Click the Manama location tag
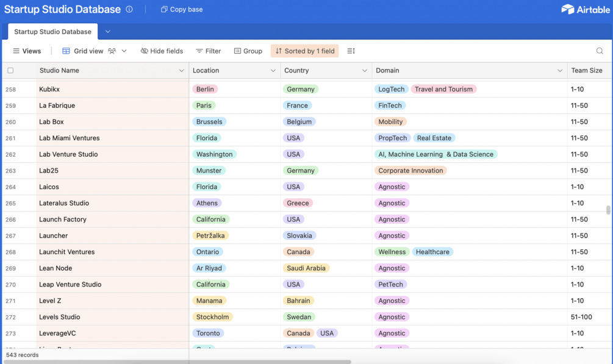 click(x=209, y=301)
